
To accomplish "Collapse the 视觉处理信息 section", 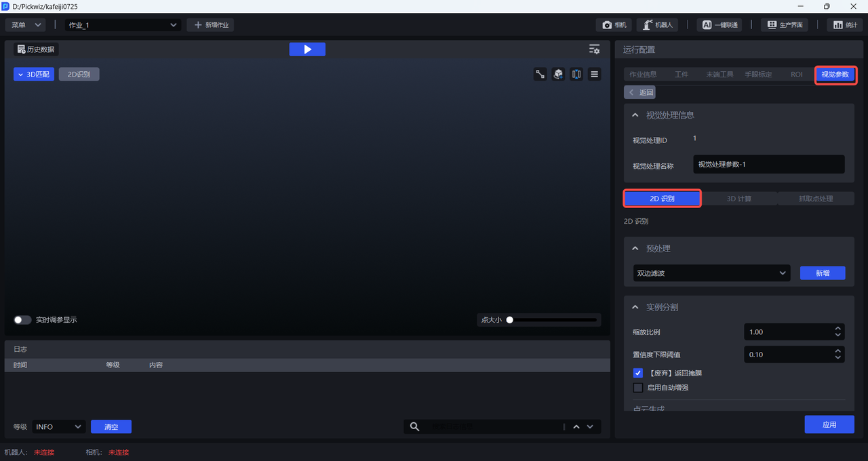I will pos(635,115).
